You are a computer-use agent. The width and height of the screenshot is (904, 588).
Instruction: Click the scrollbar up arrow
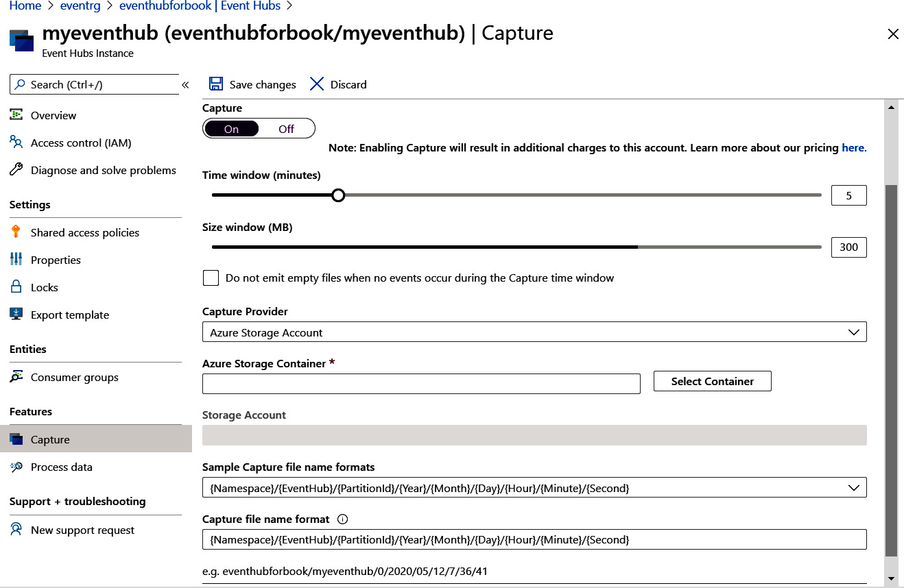[x=891, y=107]
